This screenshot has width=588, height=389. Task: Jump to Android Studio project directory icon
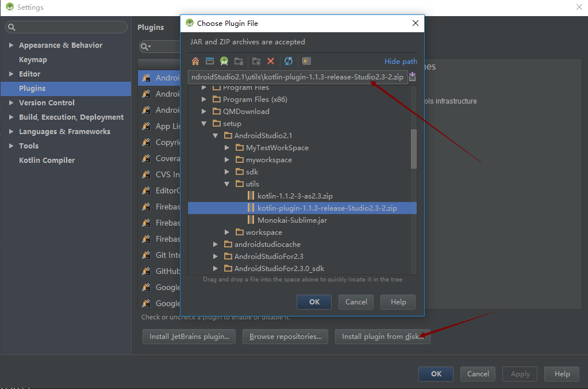(224, 61)
